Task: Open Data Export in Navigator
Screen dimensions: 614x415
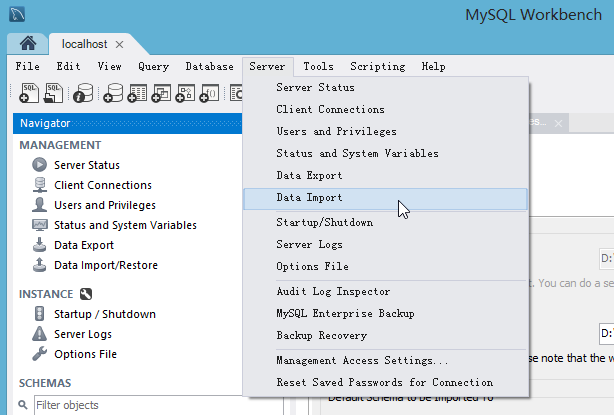Action: pyautogui.click(x=84, y=245)
